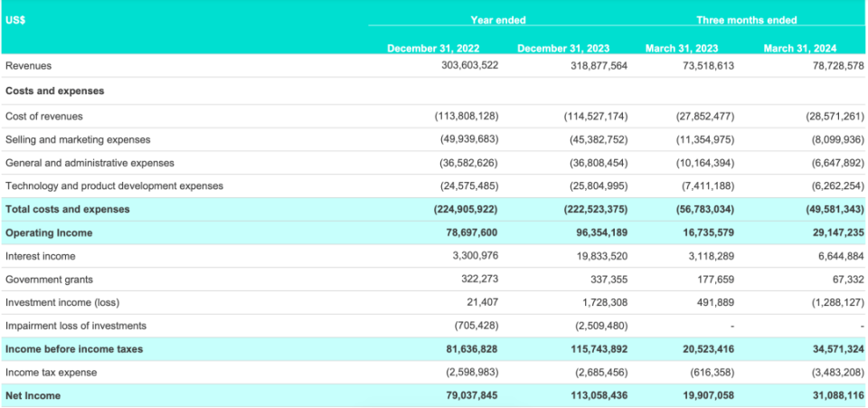Select the Impairment loss of investments label
Screen dimensions: 868x408
coord(76,325)
